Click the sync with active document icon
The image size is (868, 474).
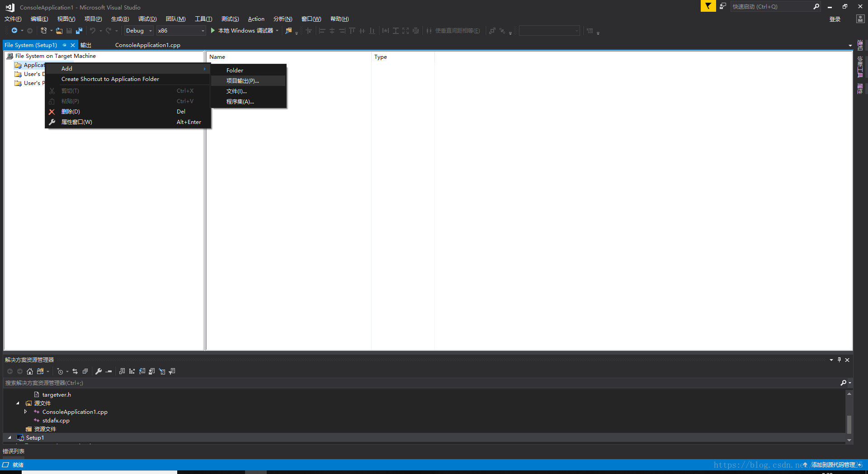pos(75,371)
